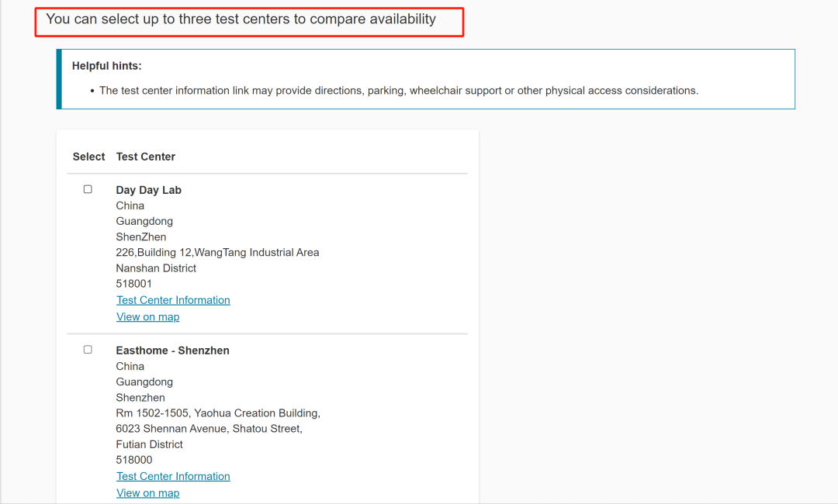Click the Nanshan District text
Image resolution: width=838 pixels, height=504 pixels.
click(x=156, y=268)
